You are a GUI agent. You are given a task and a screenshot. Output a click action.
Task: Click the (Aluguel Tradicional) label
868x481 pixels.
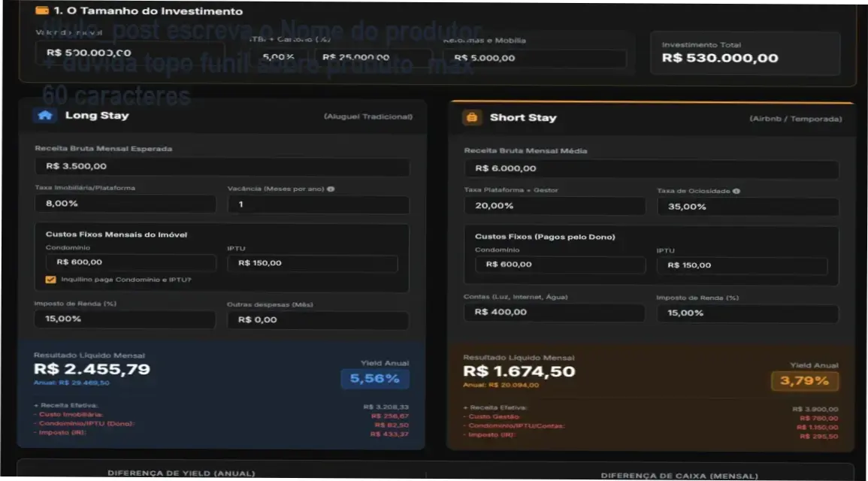(368, 116)
